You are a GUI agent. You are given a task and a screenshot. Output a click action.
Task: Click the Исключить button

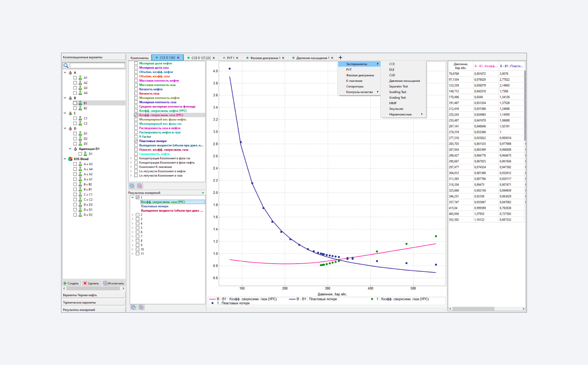tap(114, 283)
